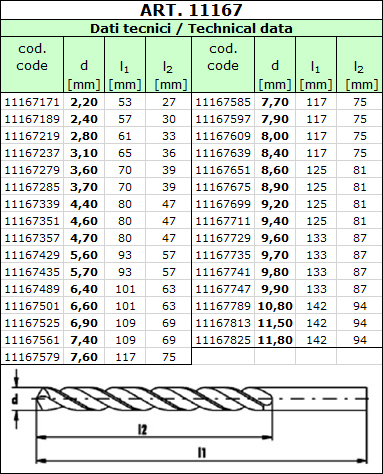Select code cell 11167825

(x=223, y=340)
